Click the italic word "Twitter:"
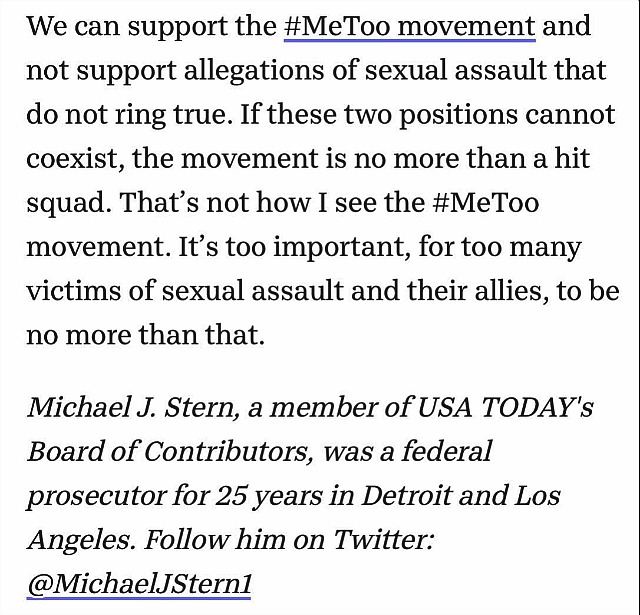Image resolution: width=640 pixels, height=615 pixels. (383, 540)
